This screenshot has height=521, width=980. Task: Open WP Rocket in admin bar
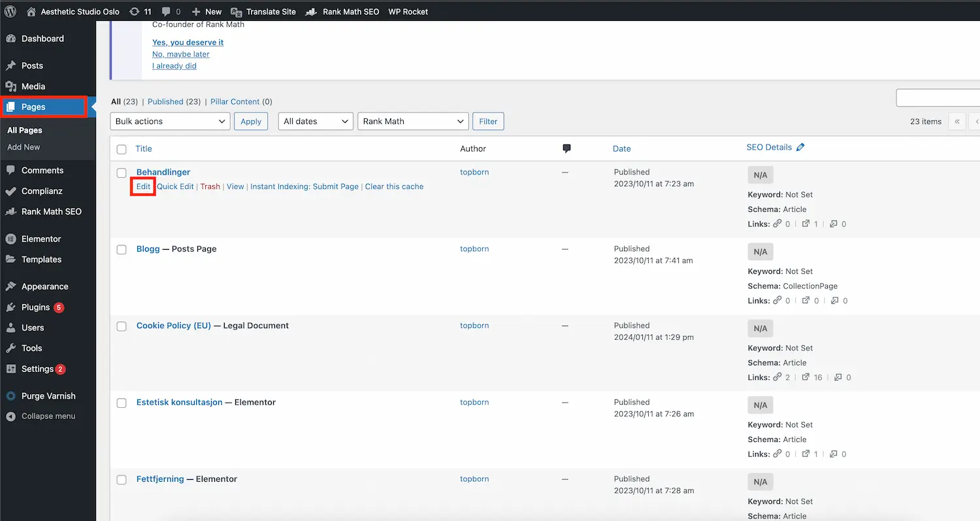[x=408, y=11]
